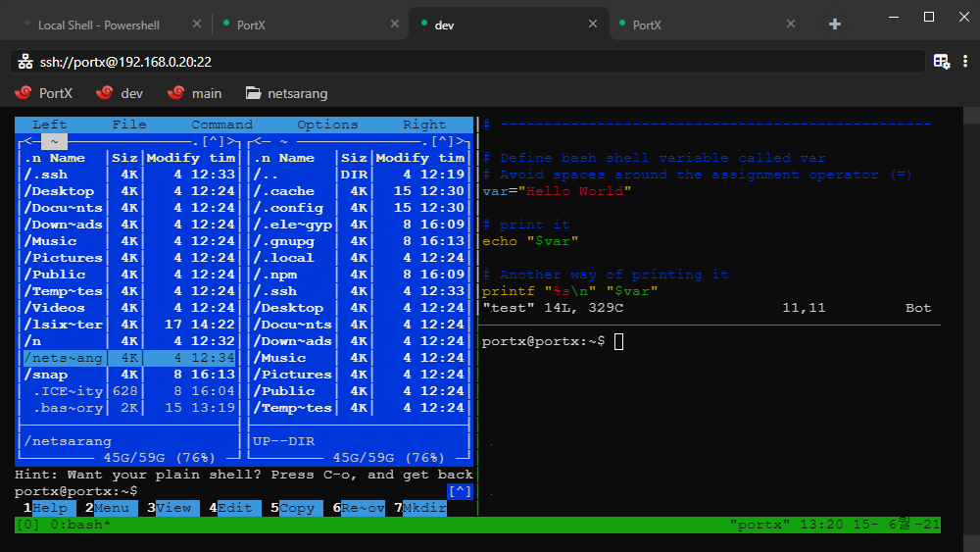This screenshot has width=980, height=552.
Task: Open the Left menu in Midnight Commander
Action: click(49, 125)
